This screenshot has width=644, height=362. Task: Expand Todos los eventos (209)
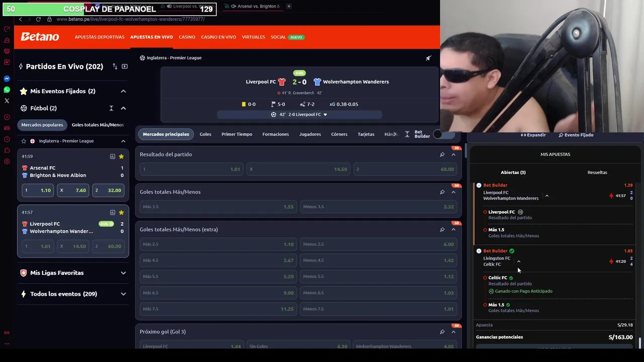coord(123,294)
